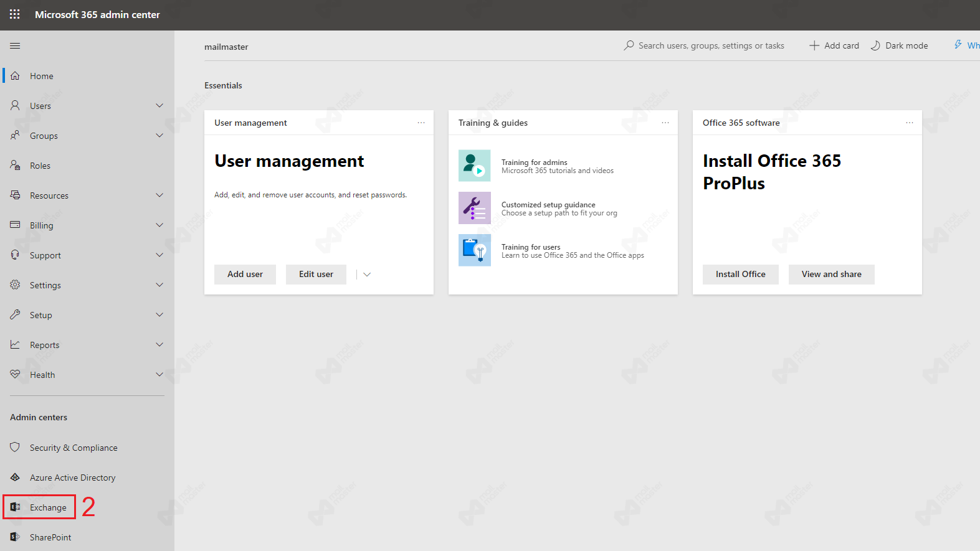
Task: Click the Reports chart icon
Action: (x=15, y=344)
